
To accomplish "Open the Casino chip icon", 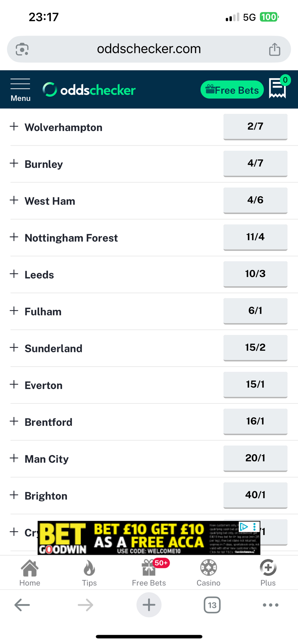I will pyautogui.click(x=208, y=573).
